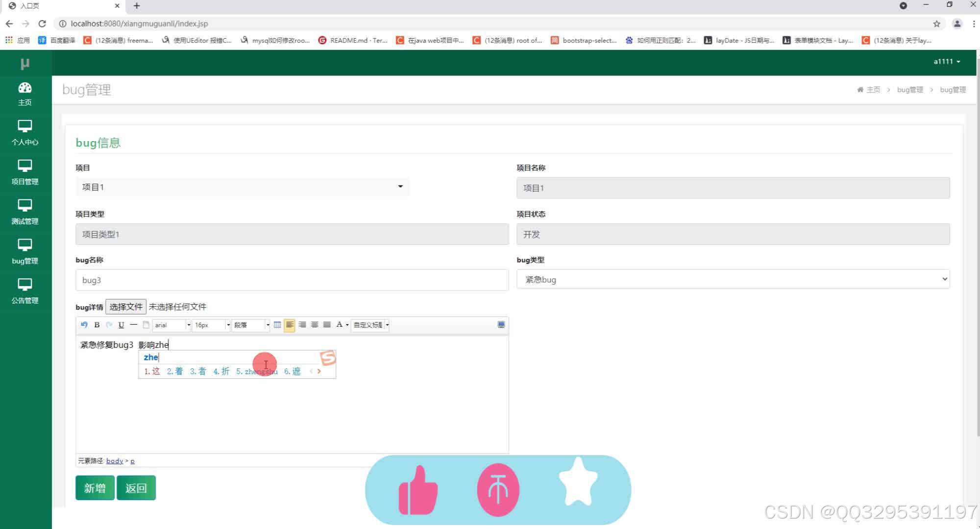
Task: Open the font color dropdown arrow
Action: coord(347,325)
